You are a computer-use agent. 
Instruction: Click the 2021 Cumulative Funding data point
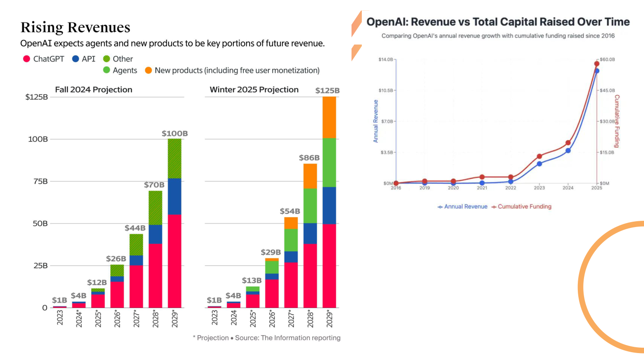coord(482,177)
